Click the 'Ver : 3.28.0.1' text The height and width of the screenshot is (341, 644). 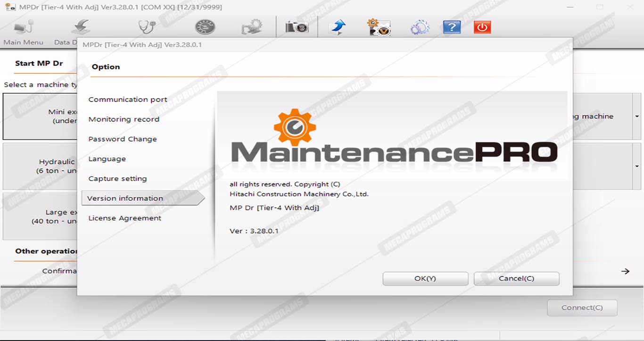point(254,231)
